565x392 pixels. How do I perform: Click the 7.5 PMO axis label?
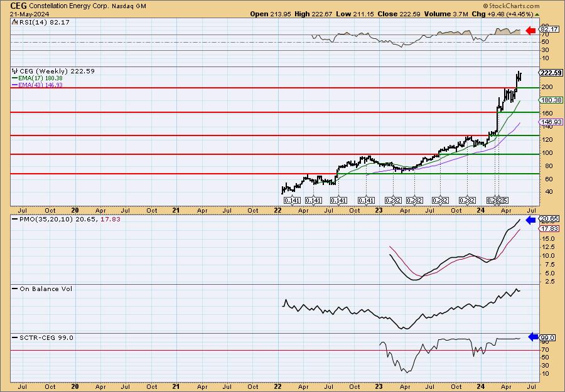[x=549, y=264]
